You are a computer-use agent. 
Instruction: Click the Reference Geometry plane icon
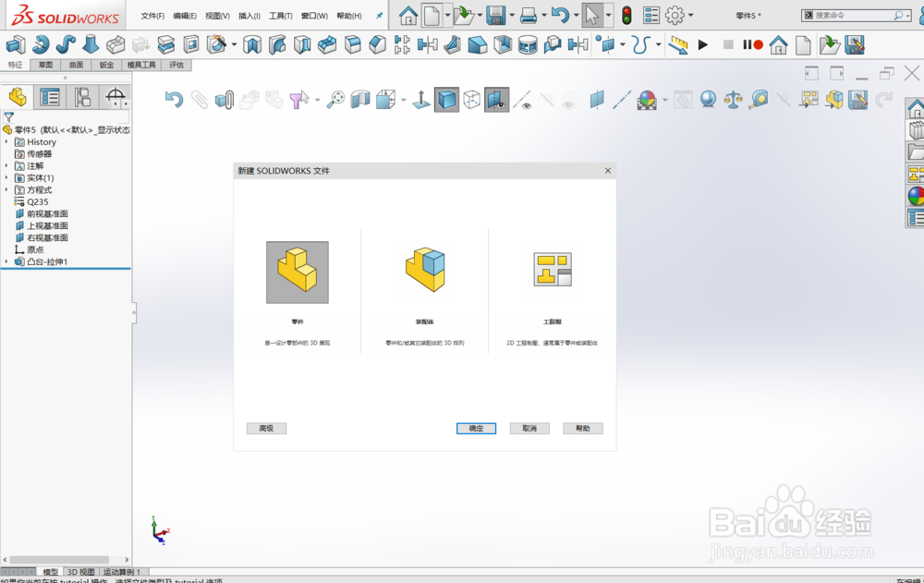[x=605, y=44]
